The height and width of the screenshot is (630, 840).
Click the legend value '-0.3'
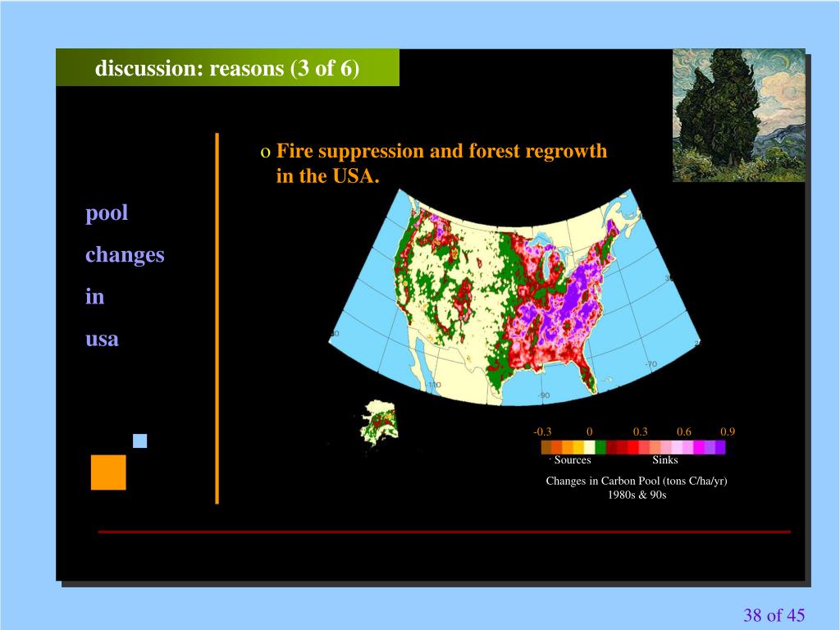[542, 431]
